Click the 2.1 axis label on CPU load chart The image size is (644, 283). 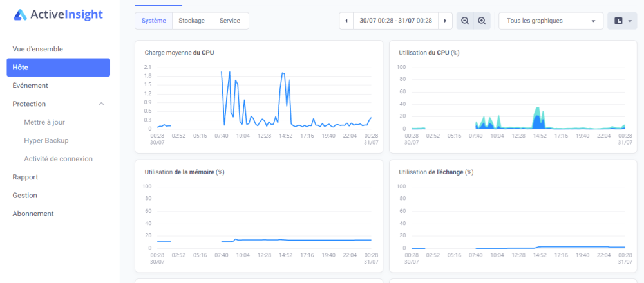pos(148,67)
